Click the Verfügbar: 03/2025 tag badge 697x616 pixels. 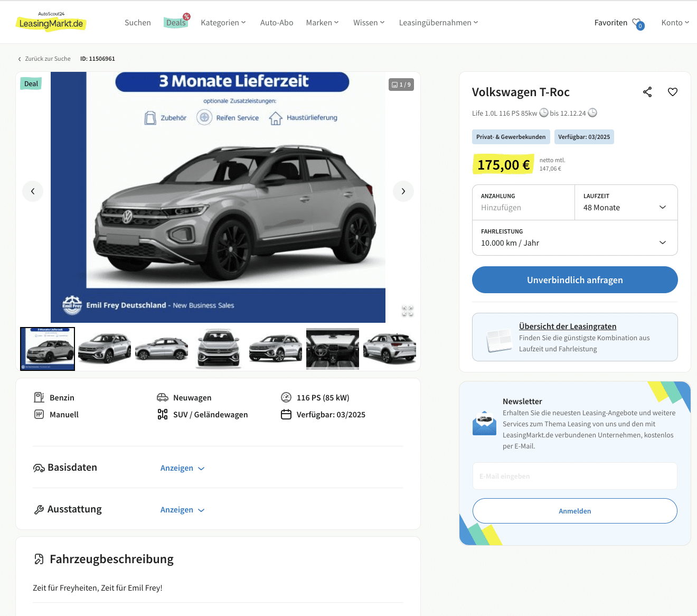pyautogui.click(x=584, y=137)
